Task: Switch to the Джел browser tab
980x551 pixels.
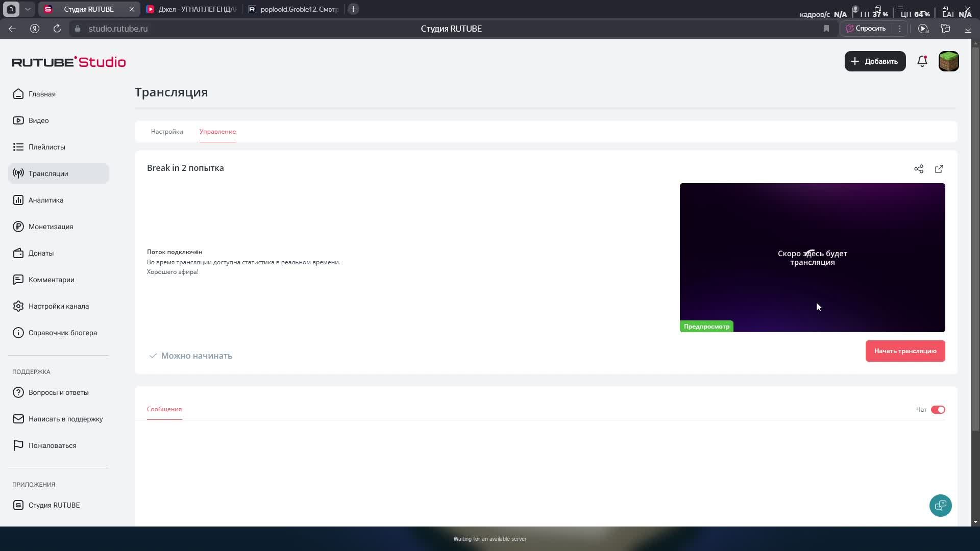Action: (x=191, y=9)
